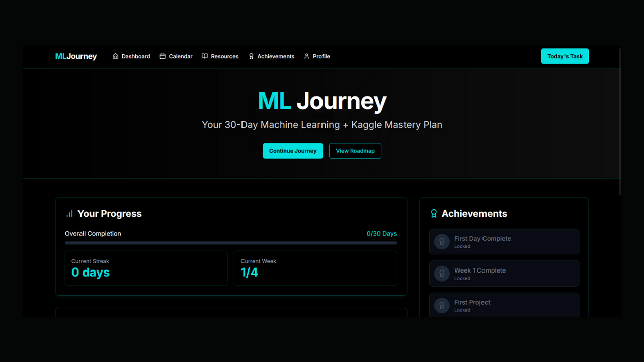
Task: Select the Current Streak card
Action: (x=146, y=268)
